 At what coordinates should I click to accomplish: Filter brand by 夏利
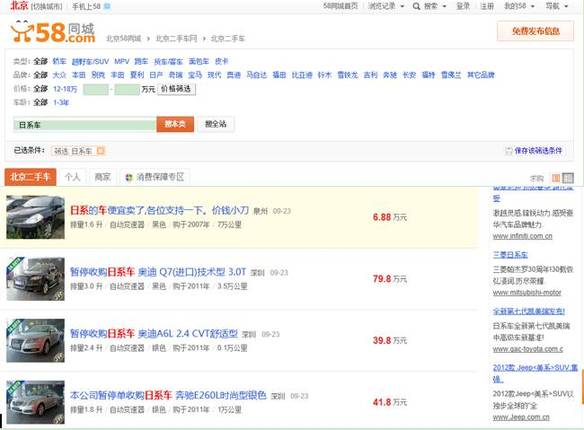pyautogui.click(x=137, y=75)
